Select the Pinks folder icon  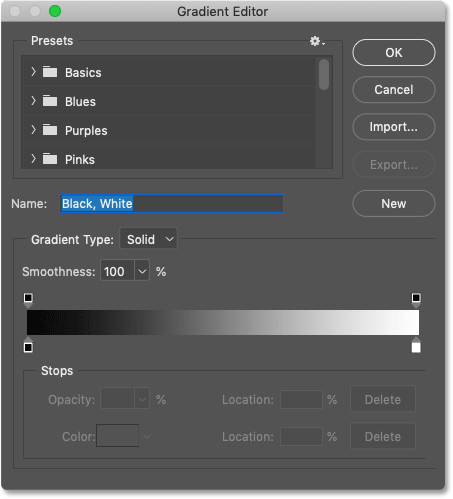[50, 159]
